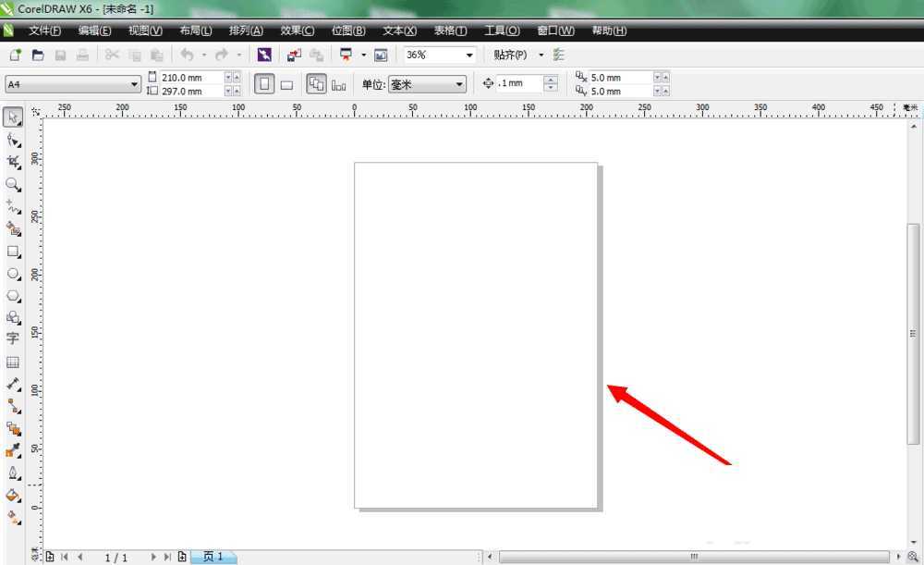The width and height of the screenshot is (924, 565).
Task: Click the Import icon in toolbar
Action: pos(294,55)
